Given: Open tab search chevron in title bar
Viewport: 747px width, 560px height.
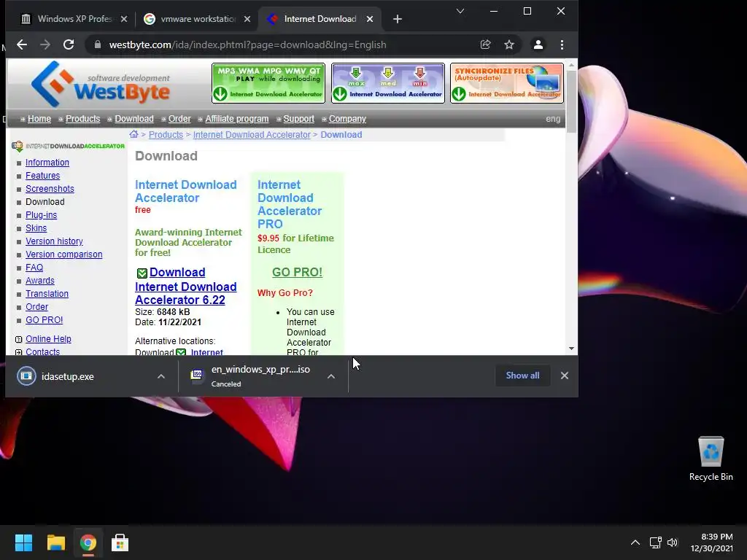Looking at the screenshot, I should click(x=460, y=11).
